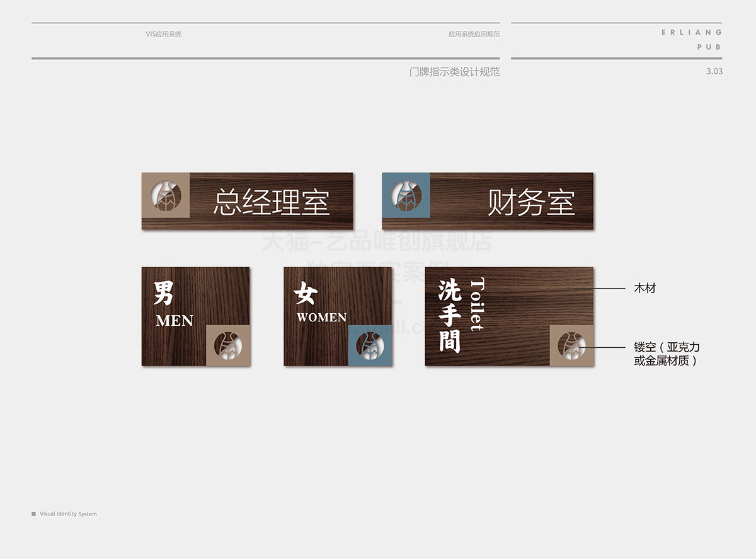Click the blue jar logo on WOMEN sign
Viewport: 756px width, 559px height.
370,345
